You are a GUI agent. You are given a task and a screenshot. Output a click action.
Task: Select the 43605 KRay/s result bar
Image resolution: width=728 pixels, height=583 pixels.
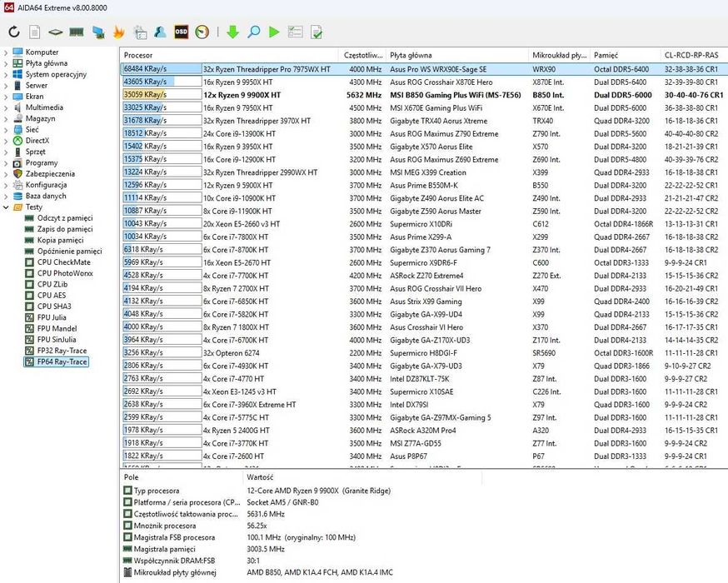(x=162, y=82)
